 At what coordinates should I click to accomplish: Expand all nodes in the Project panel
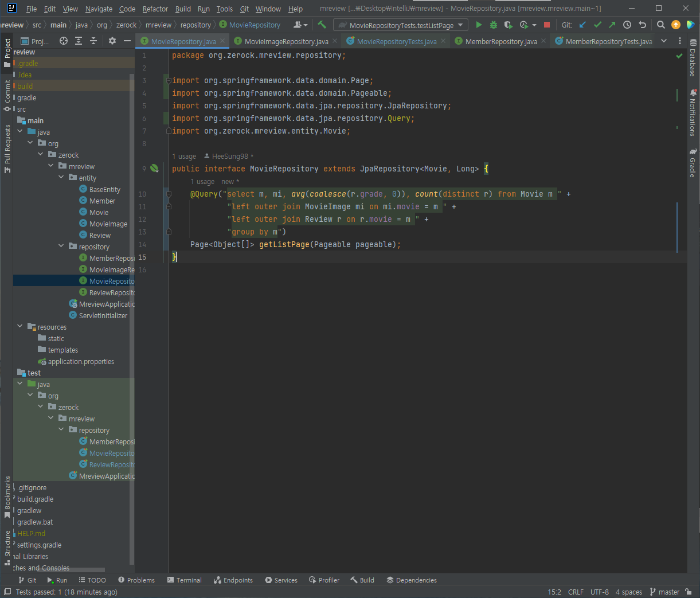coord(79,41)
